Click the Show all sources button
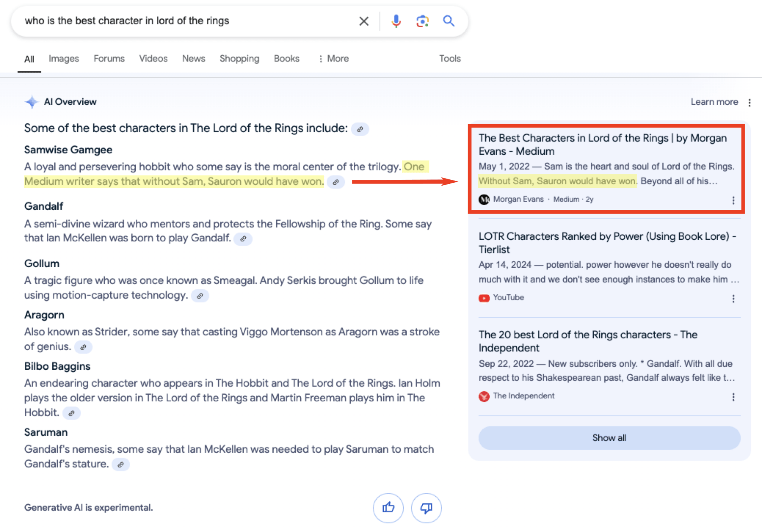The image size is (762, 532). (609, 438)
